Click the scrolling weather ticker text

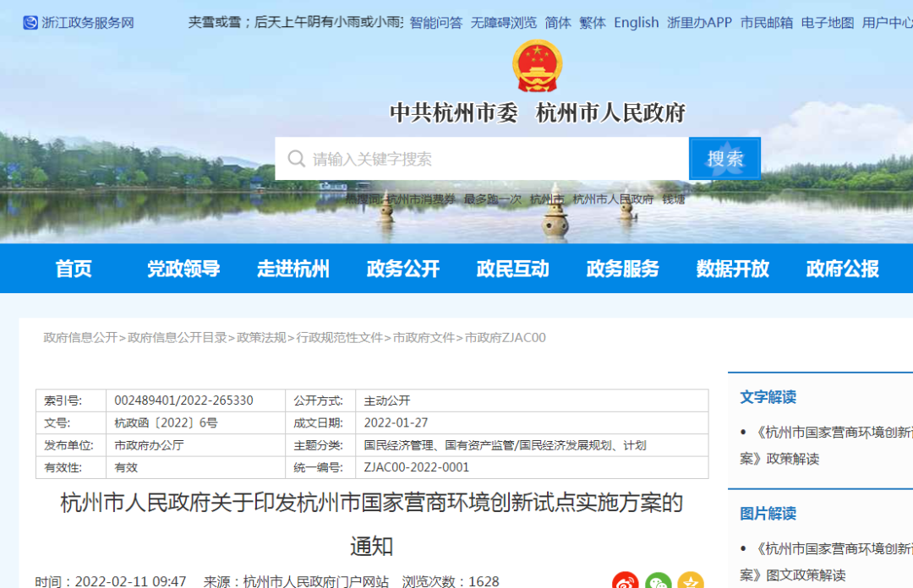point(296,23)
